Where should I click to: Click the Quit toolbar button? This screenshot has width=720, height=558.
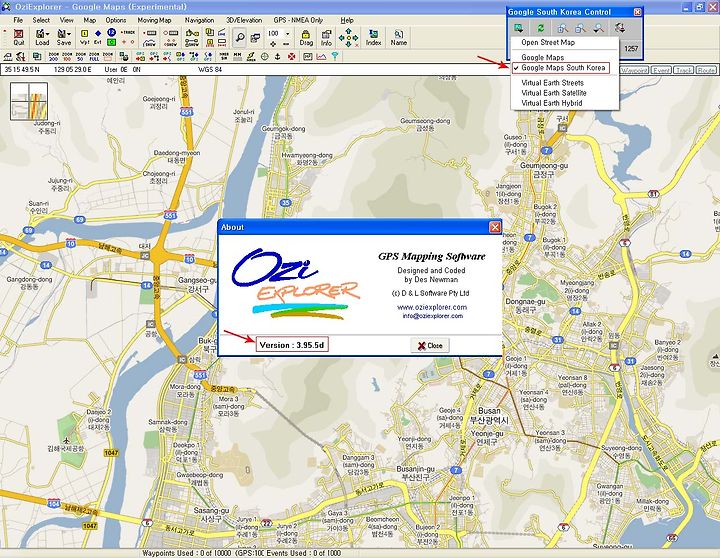[x=19, y=37]
